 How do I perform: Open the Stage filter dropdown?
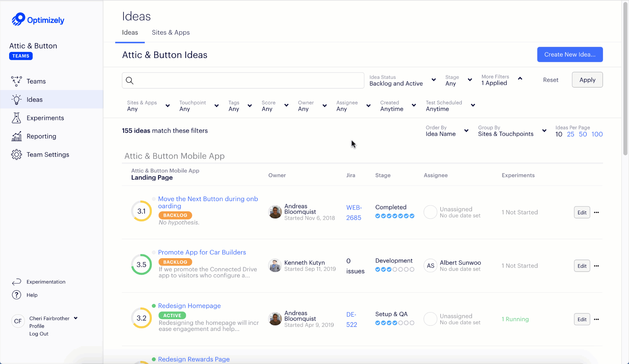pos(459,80)
